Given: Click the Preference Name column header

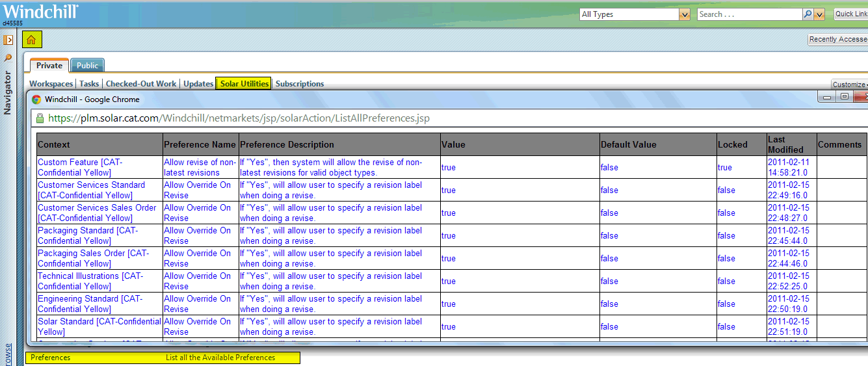Looking at the screenshot, I should 200,144.
